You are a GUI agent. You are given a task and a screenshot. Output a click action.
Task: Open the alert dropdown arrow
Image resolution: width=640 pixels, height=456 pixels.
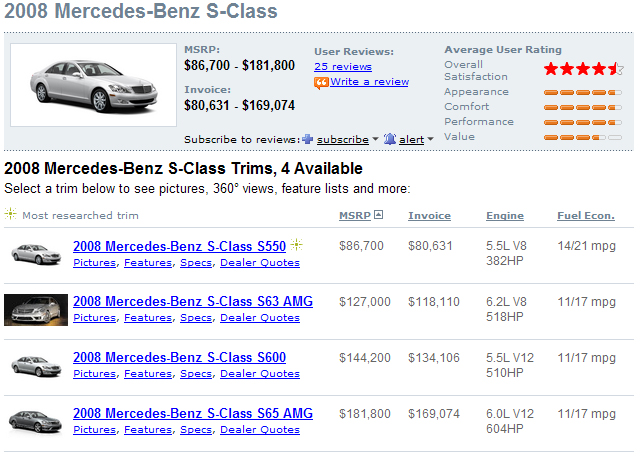tap(430, 140)
